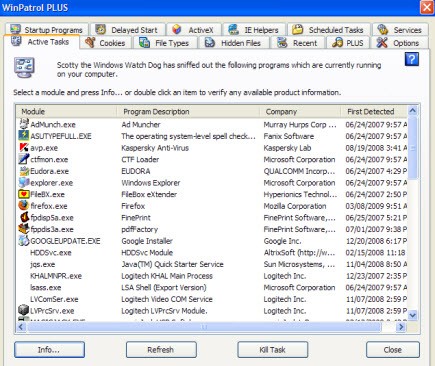Open the Services tab
This screenshot has width=435, height=366.
pos(400,30)
